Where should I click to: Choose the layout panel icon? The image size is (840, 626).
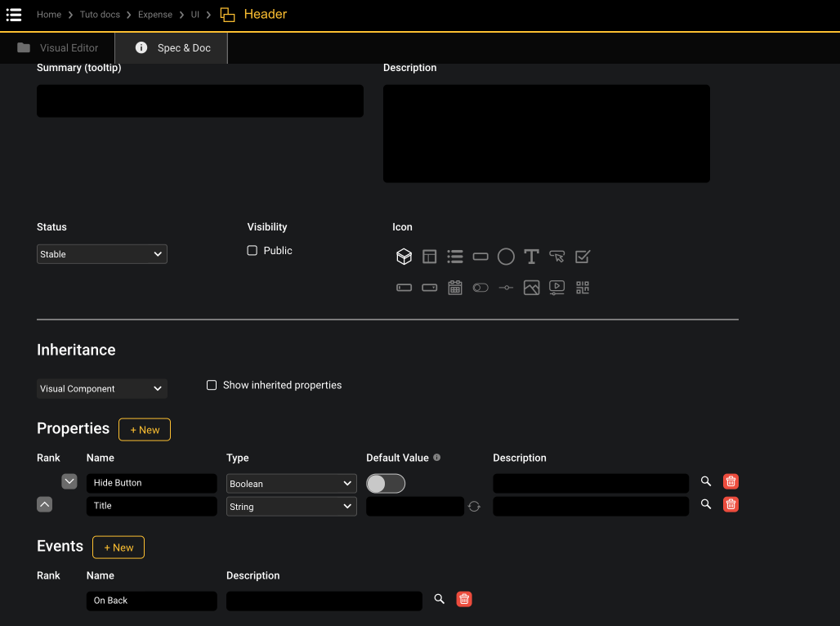point(429,256)
